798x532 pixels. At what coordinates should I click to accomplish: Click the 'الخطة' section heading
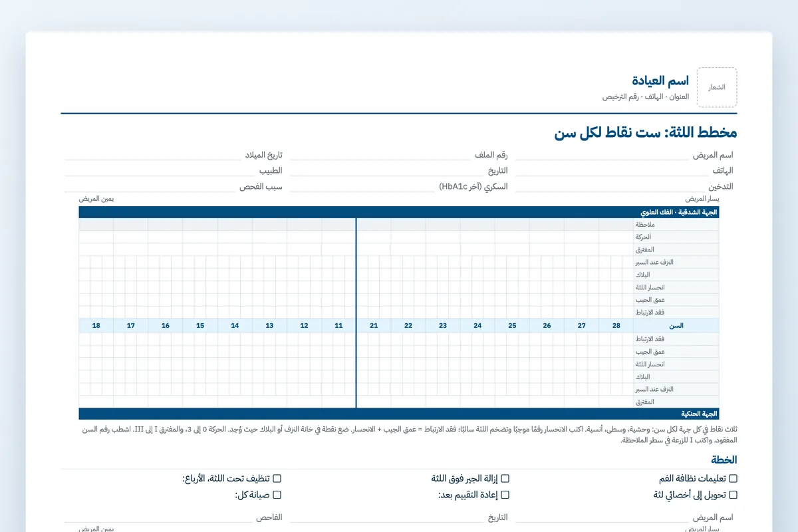[x=724, y=460]
